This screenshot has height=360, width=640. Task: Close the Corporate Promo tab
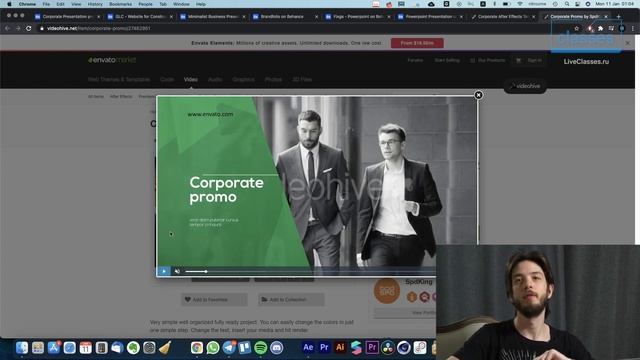point(606,17)
